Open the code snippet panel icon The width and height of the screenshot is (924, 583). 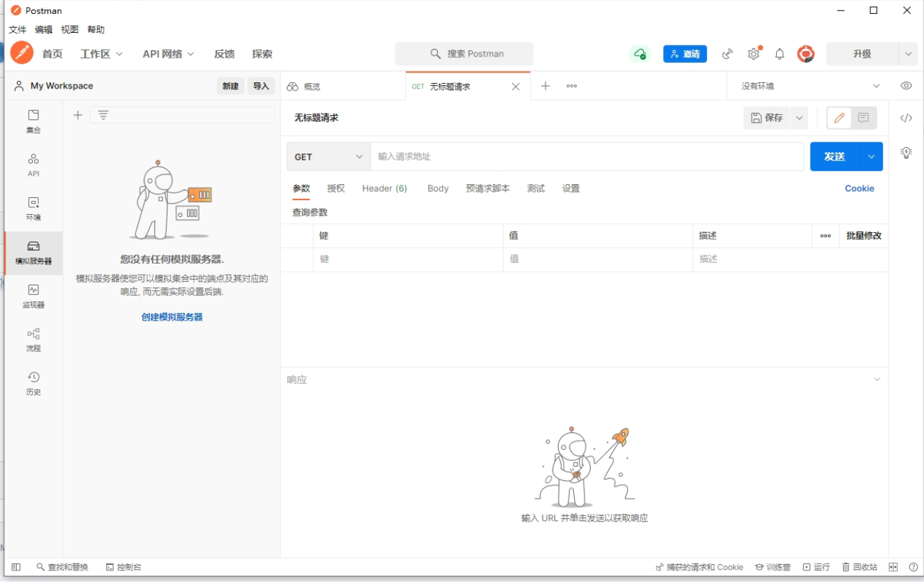tap(906, 118)
